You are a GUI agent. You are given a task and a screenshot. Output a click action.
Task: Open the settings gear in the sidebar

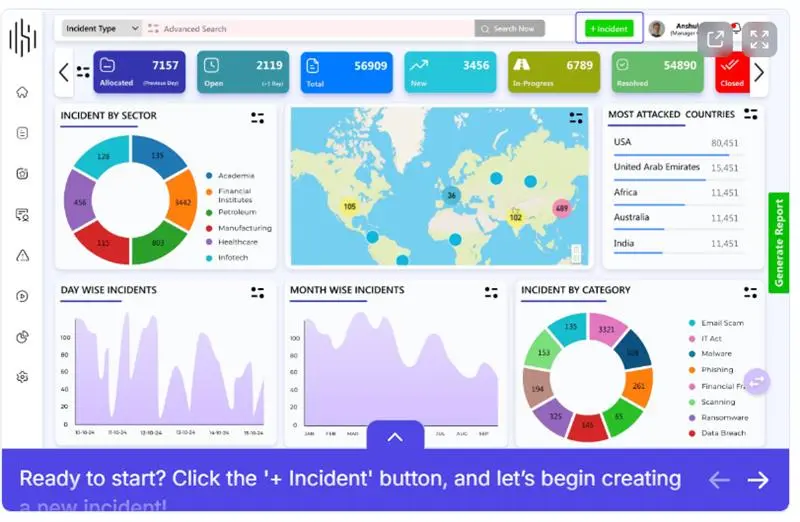(x=22, y=377)
